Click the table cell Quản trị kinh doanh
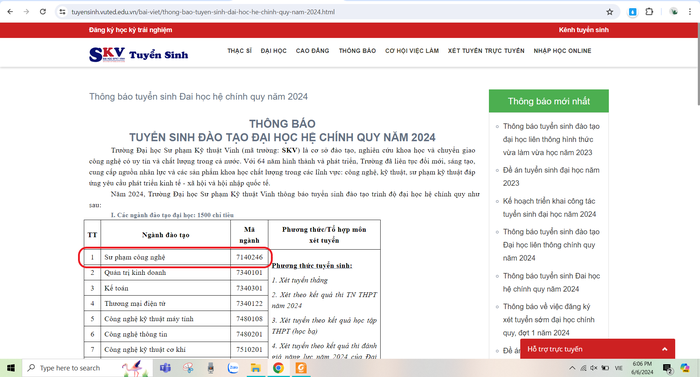700x377 pixels. (x=166, y=272)
